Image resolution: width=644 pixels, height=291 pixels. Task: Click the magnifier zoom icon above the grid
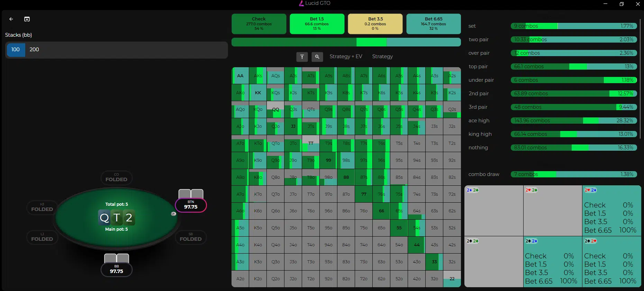tap(317, 57)
